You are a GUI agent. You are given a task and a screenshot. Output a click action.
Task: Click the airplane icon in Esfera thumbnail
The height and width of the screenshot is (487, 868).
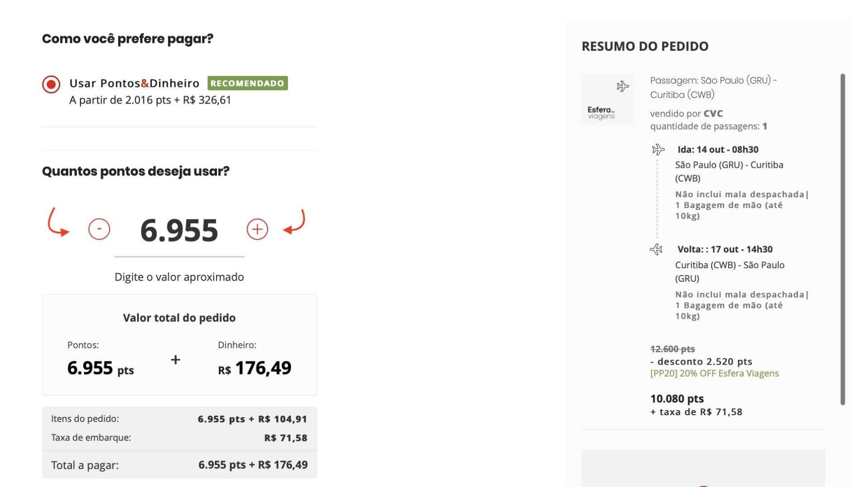[623, 86]
